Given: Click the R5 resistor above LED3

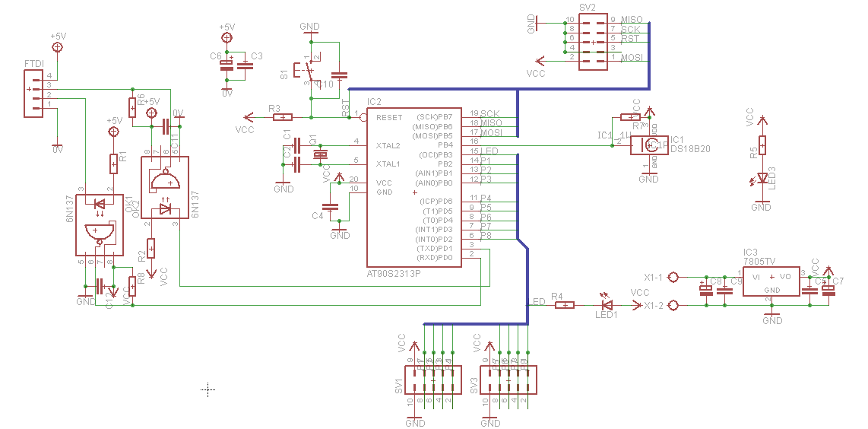Looking at the screenshot, I should coord(762,145).
